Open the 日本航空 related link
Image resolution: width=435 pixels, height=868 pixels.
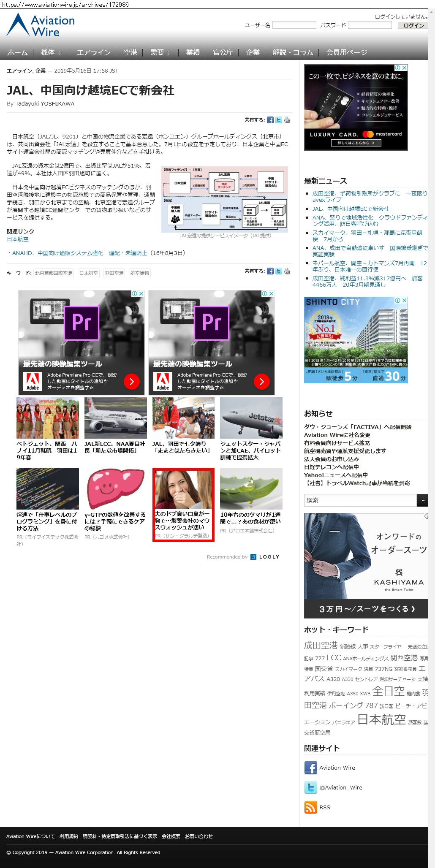[18, 239]
